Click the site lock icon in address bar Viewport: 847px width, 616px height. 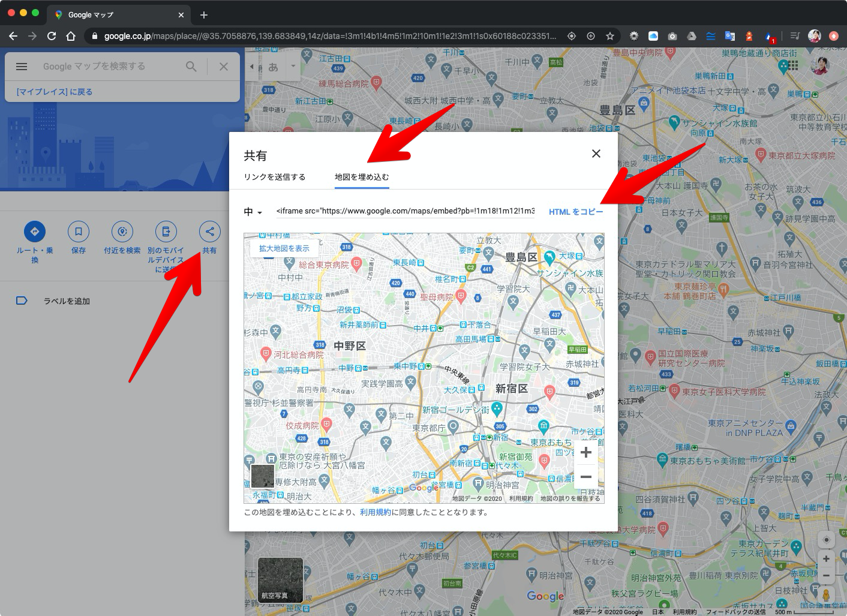94,36
